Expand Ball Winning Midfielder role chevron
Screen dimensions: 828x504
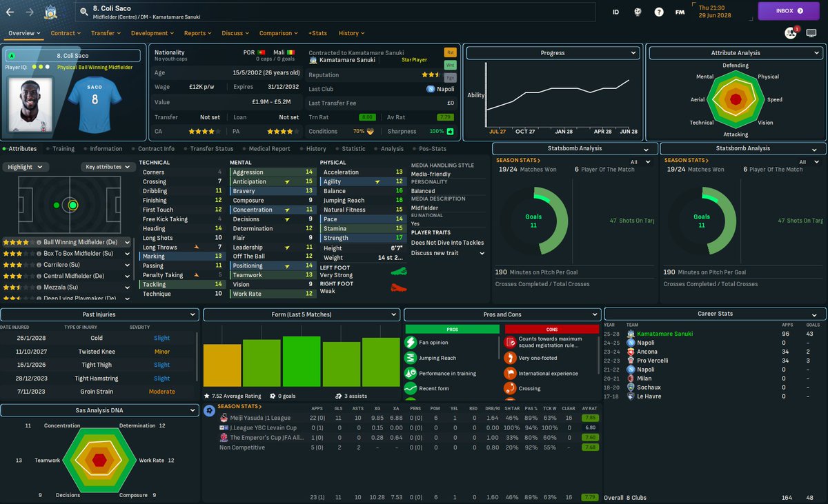click(x=126, y=243)
